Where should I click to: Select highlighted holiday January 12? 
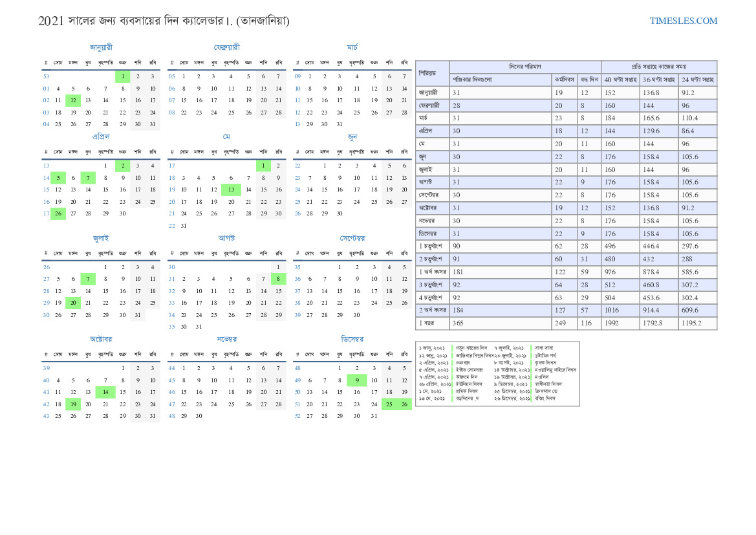click(x=73, y=100)
